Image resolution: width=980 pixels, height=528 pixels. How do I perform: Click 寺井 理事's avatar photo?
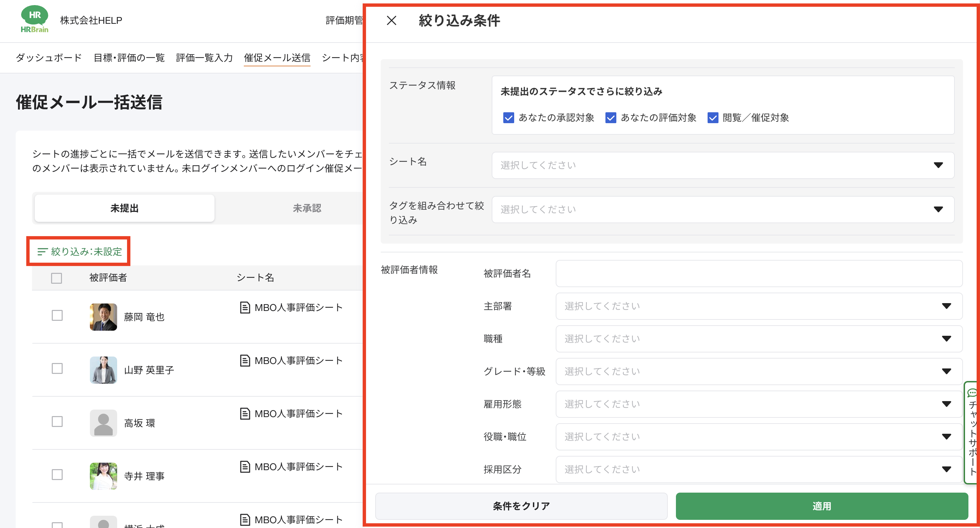(103, 476)
